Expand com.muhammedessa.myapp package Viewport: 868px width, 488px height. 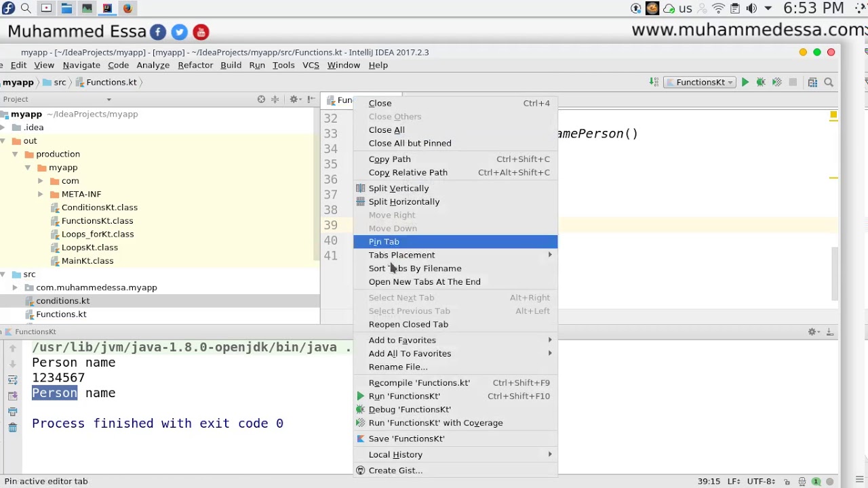tap(15, 287)
